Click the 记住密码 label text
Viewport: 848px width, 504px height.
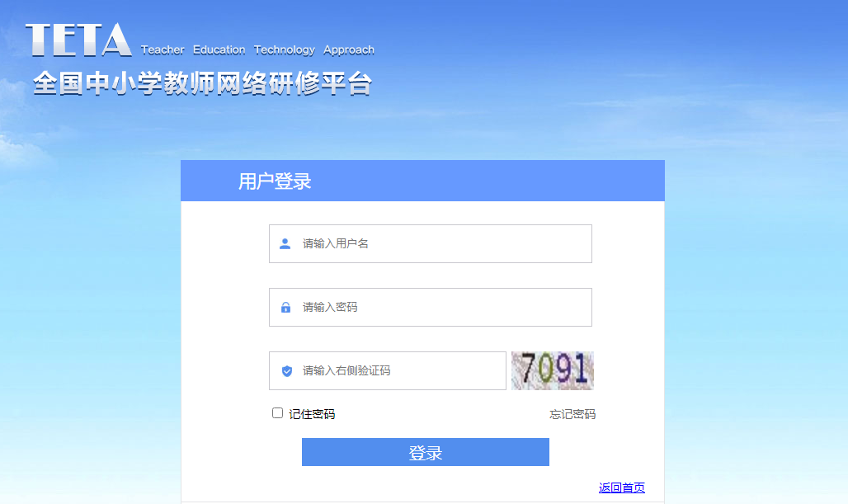(x=312, y=414)
